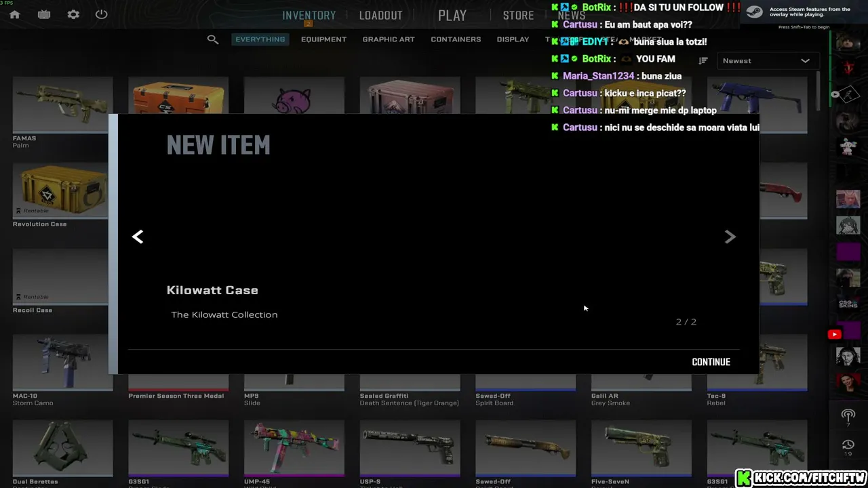Select the MAC-10 Storm Camo item
Image resolution: width=868 pixels, height=488 pixels.
pyautogui.click(x=63, y=363)
